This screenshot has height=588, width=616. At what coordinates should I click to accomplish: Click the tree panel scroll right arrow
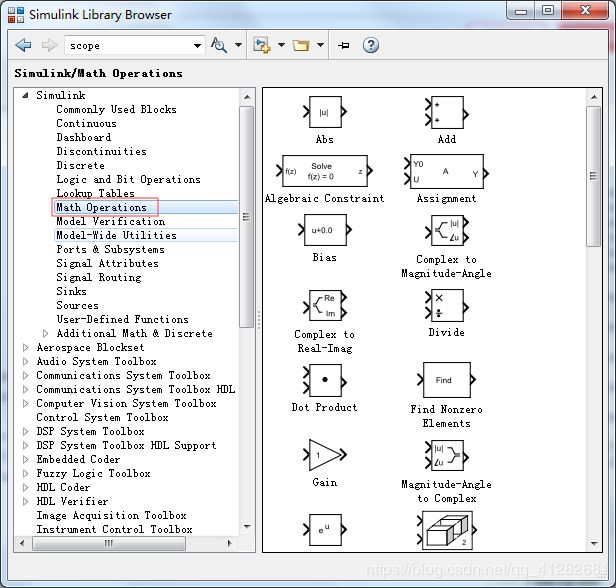point(229,543)
